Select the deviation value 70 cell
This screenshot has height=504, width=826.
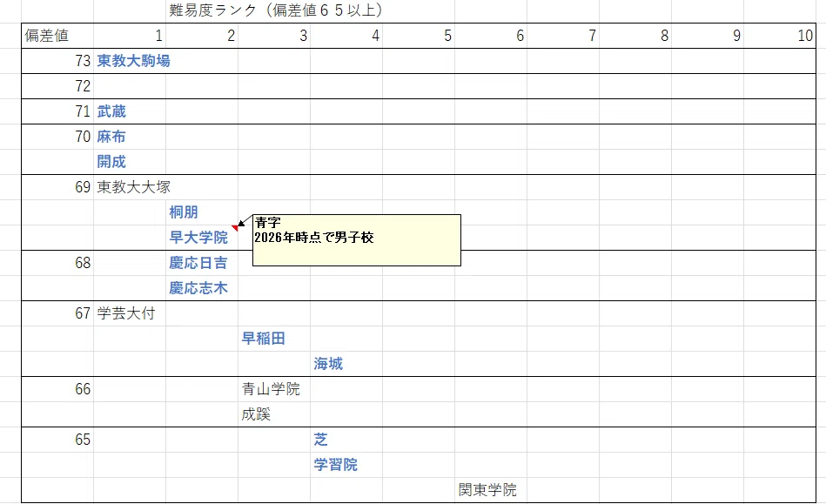click(57, 137)
